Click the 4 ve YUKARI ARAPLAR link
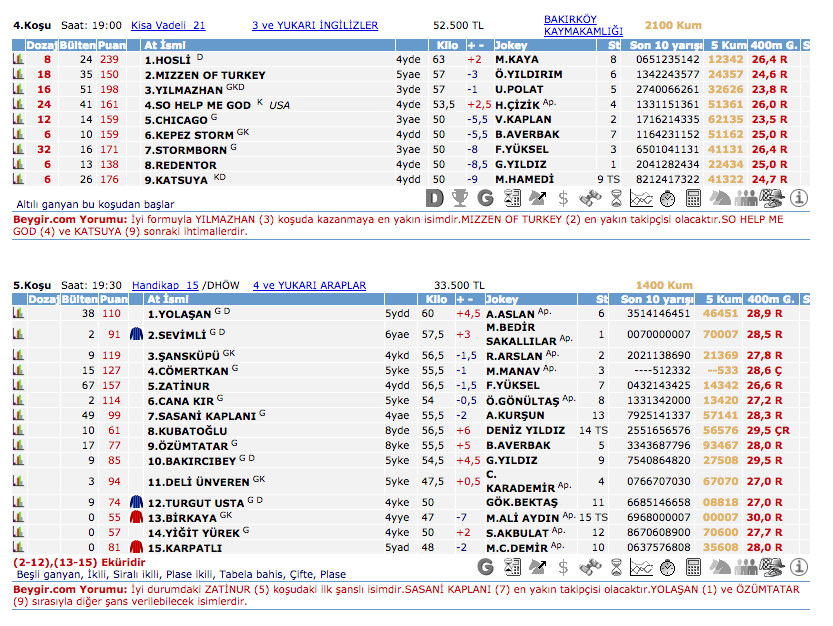This screenshot has height=626, width=833. 309,285
